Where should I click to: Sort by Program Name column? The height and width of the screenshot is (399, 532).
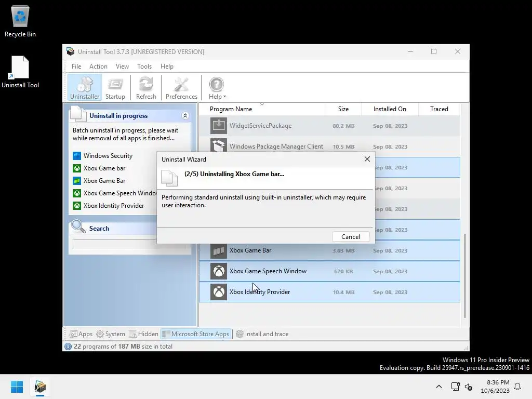262,109
